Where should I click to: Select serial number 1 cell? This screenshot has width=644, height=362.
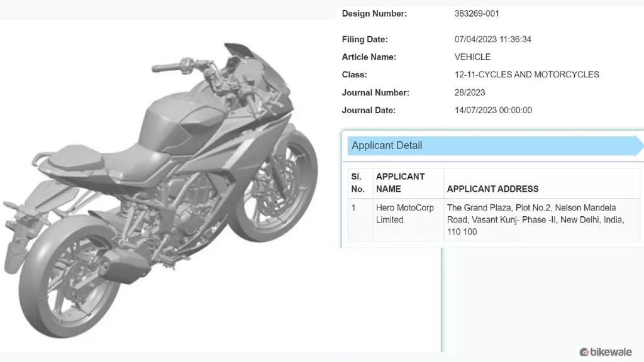click(360, 220)
